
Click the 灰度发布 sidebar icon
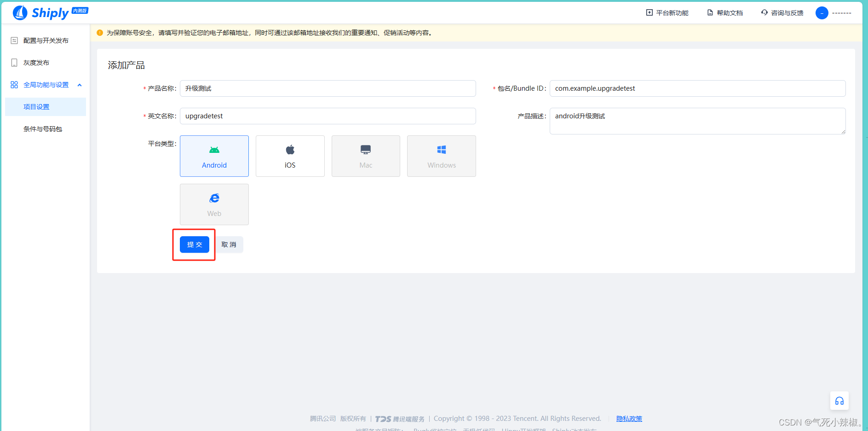coord(13,62)
